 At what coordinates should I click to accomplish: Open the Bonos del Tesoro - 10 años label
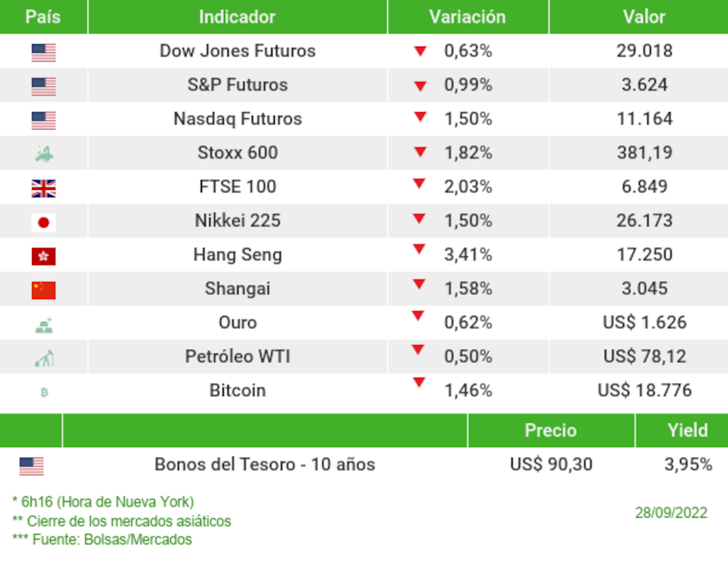tap(265, 464)
